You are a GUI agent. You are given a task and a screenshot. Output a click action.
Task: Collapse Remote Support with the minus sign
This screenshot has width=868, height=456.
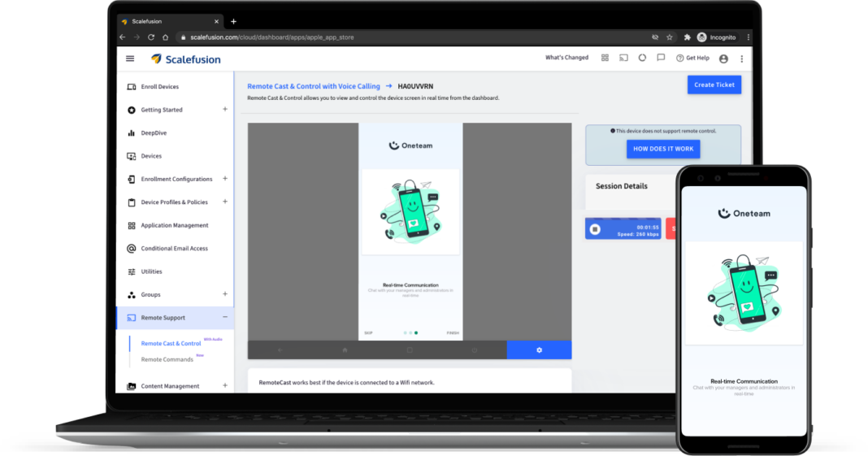(225, 318)
